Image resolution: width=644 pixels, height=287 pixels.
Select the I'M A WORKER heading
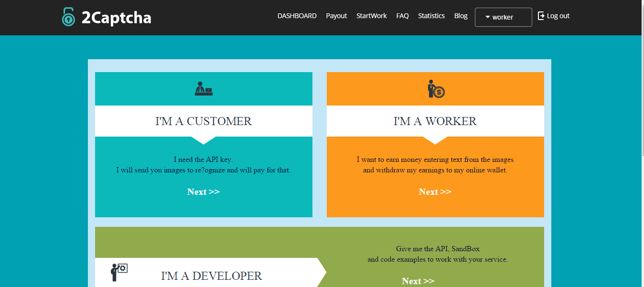(435, 121)
